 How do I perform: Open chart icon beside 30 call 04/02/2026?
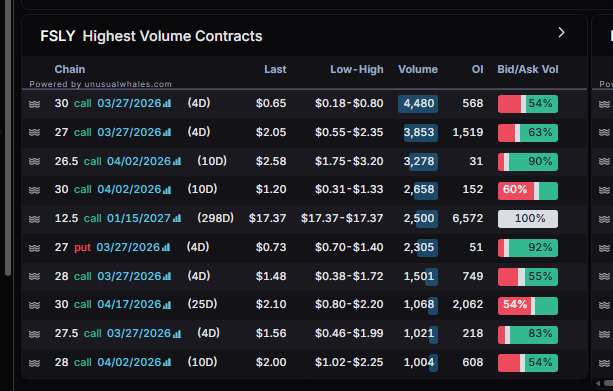pos(167,190)
